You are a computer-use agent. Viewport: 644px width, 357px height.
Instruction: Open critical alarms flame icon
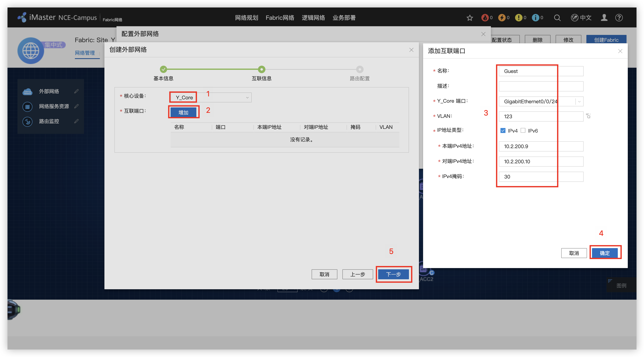485,18
